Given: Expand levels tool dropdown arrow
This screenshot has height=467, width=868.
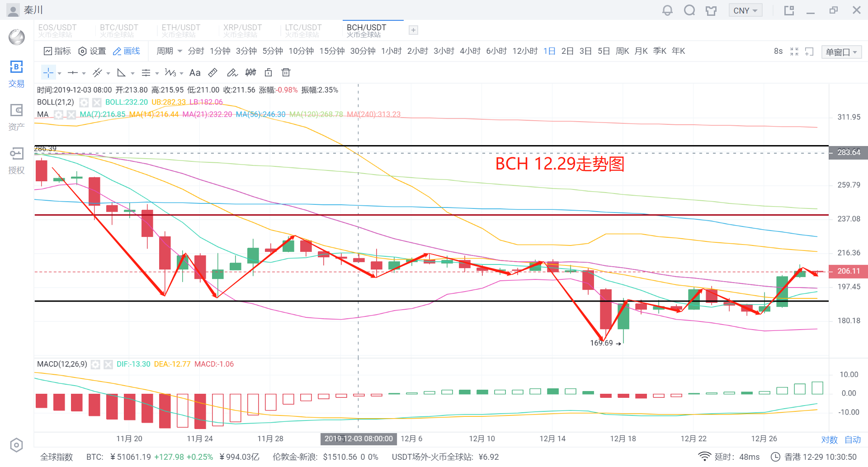Looking at the screenshot, I should (x=157, y=73).
